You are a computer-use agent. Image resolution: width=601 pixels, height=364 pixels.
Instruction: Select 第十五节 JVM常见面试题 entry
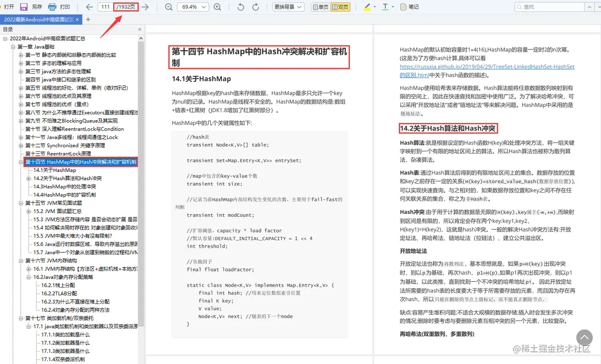54,203
